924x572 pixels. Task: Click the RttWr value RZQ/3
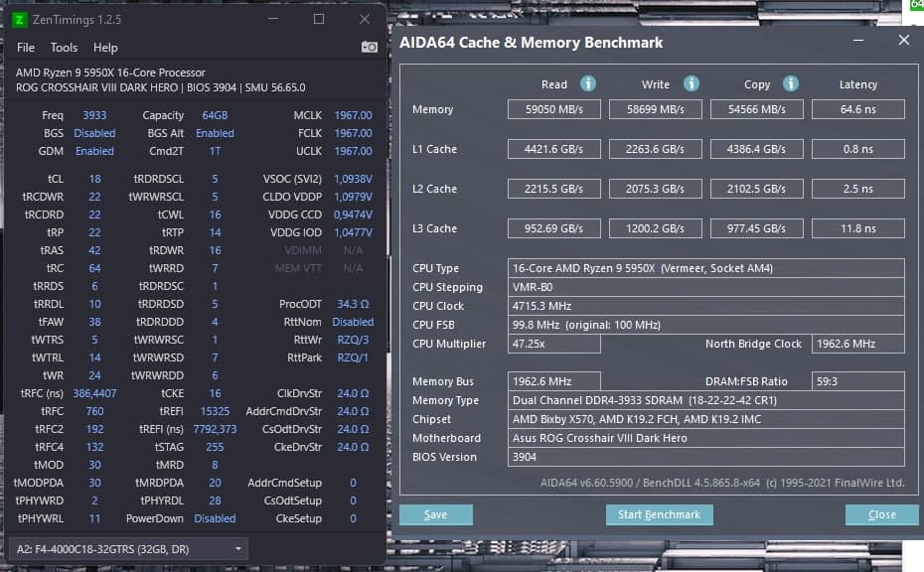pyautogui.click(x=353, y=340)
